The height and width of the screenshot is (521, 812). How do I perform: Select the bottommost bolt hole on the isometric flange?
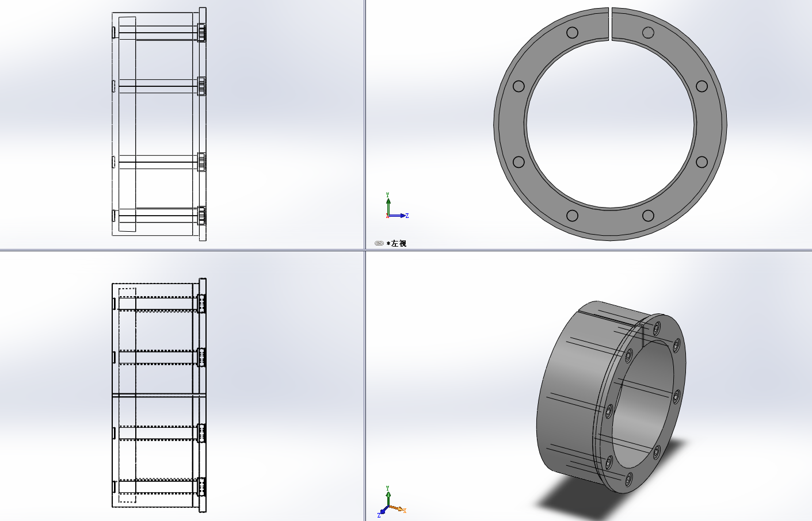tap(628, 479)
